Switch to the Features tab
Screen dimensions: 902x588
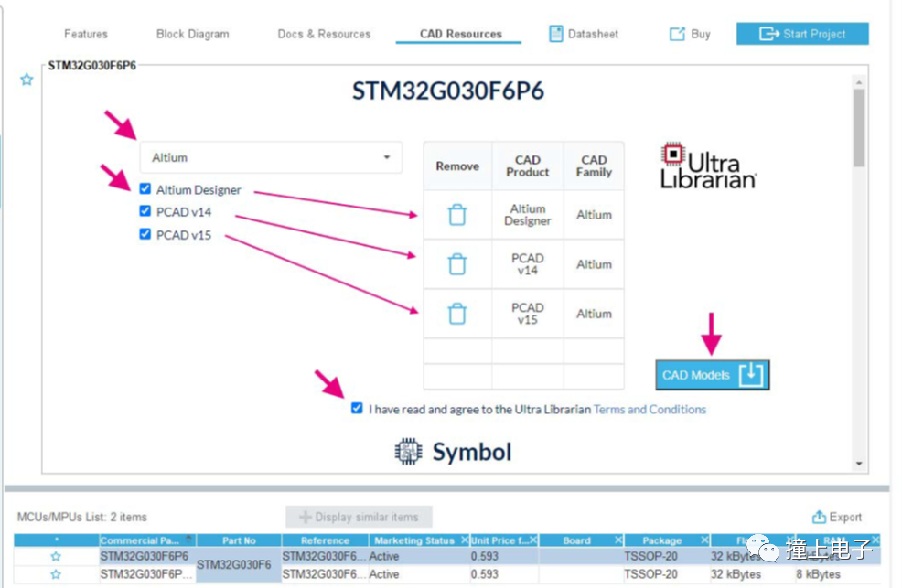point(86,34)
